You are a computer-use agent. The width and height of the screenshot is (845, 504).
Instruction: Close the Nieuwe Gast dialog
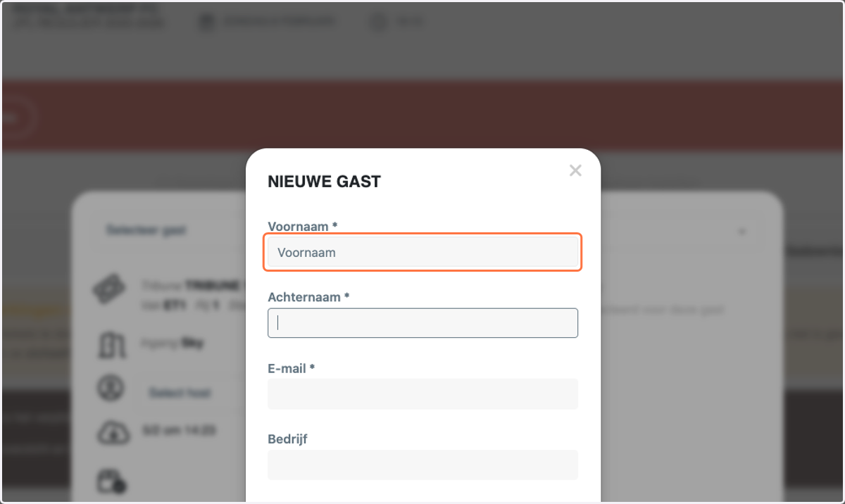575,170
